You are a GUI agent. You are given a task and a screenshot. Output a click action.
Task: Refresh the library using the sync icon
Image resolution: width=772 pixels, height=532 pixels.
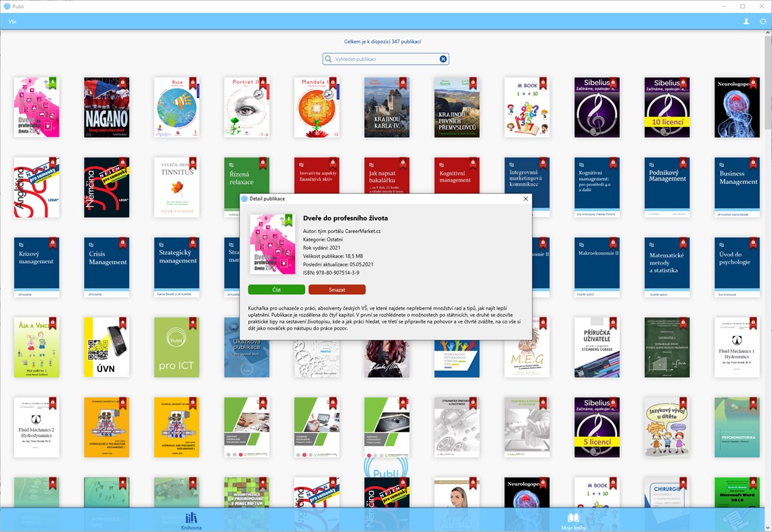763,21
